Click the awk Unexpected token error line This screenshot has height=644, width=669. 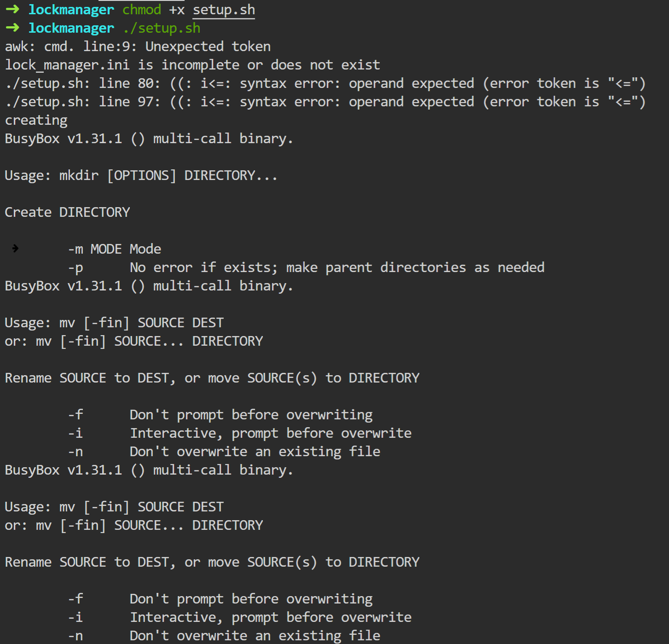click(x=138, y=46)
